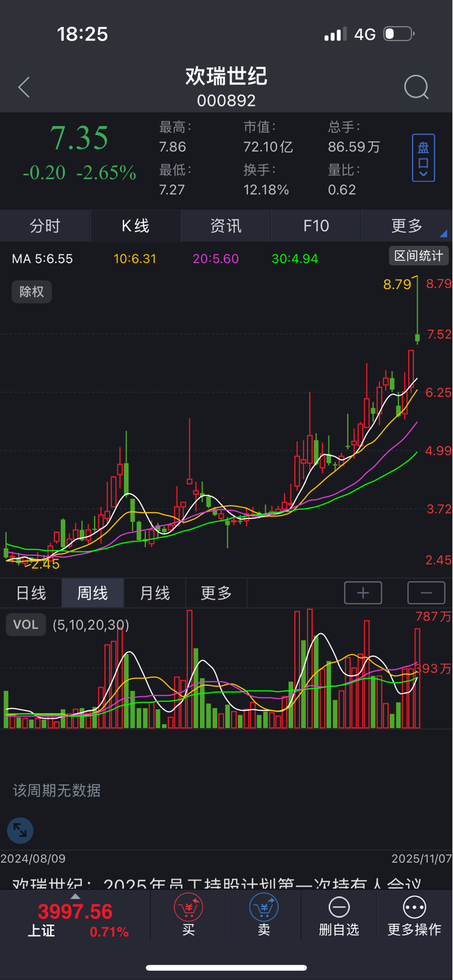
Task: Select the 月线 period tab
Action: 154,593
